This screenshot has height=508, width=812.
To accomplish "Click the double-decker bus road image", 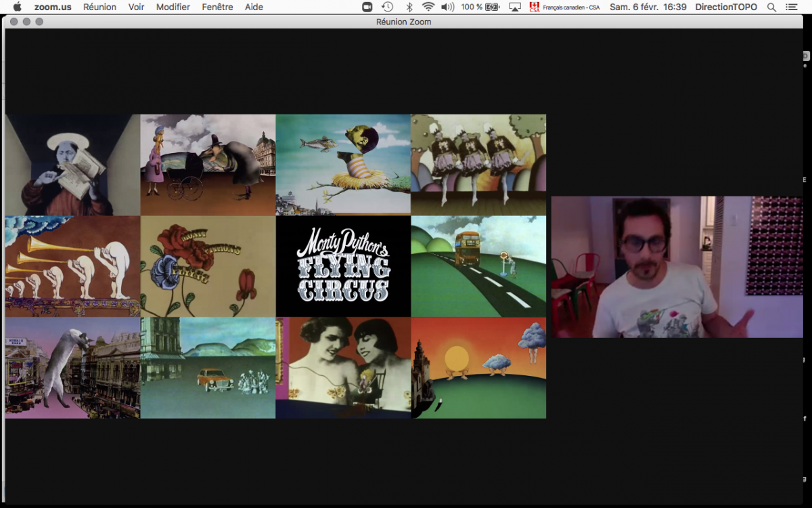I will point(478,266).
